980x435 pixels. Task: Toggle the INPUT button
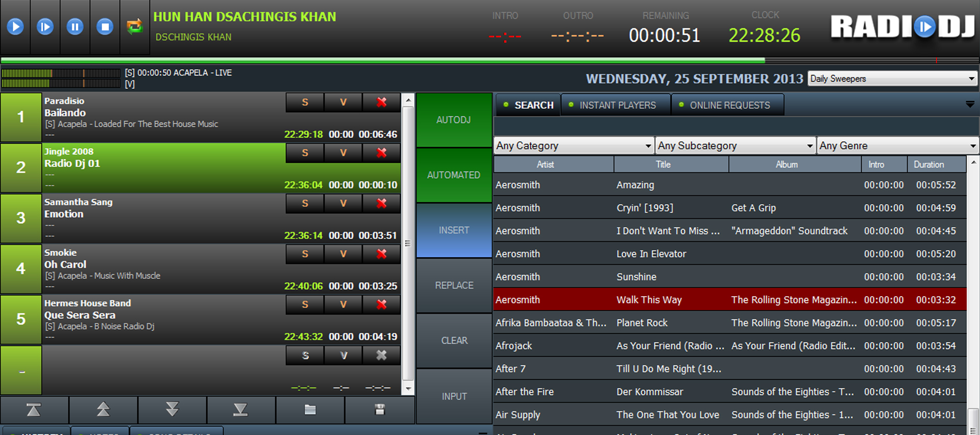[454, 396]
